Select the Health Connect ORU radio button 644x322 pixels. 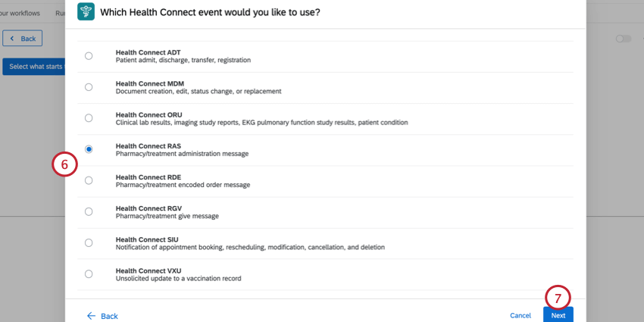point(89,118)
